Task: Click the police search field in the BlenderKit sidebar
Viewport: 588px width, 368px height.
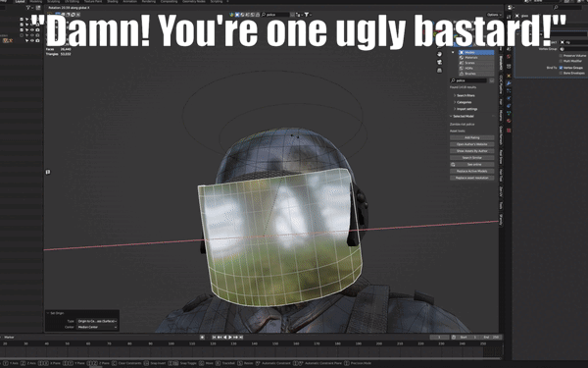Action: pos(468,80)
